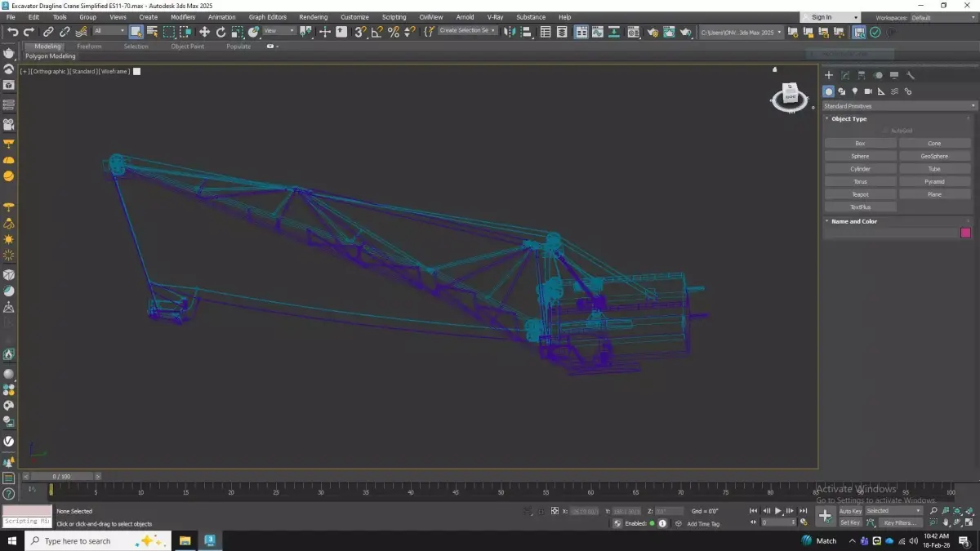Switch to the Freeform ribbon tab
The height and width of the screenshot is (551, 980).
coord(89,47)
